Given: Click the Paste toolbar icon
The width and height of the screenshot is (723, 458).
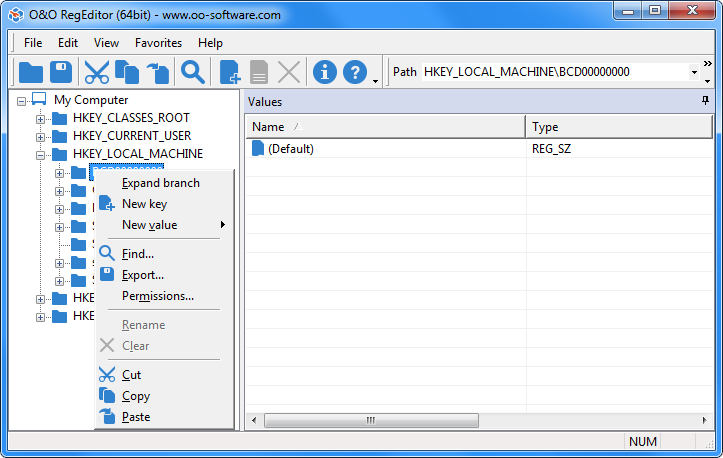Looking at the screenshot, I should point(158,73).
